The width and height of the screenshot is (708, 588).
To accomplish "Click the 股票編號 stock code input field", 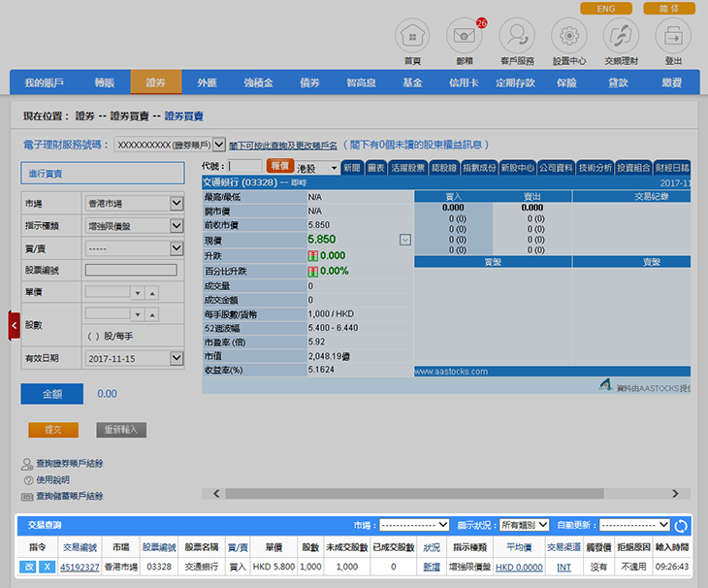I will 131,270.
